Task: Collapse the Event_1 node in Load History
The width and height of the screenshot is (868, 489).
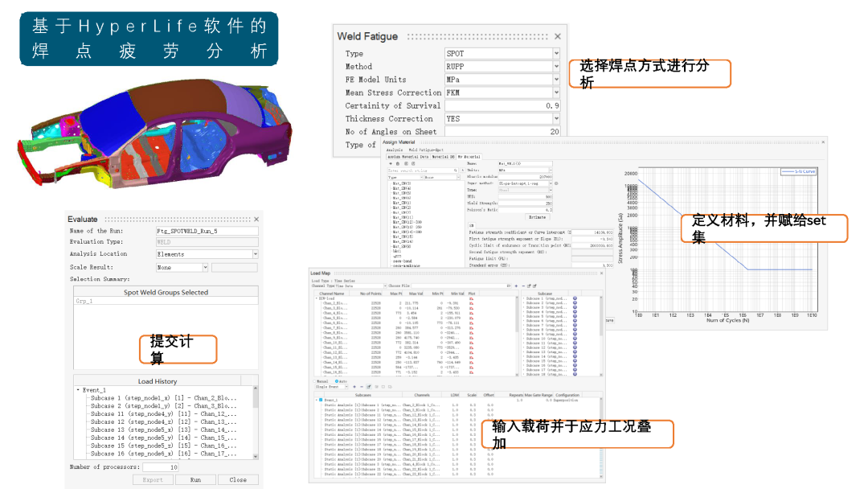Action: click(x=78, y=390)
